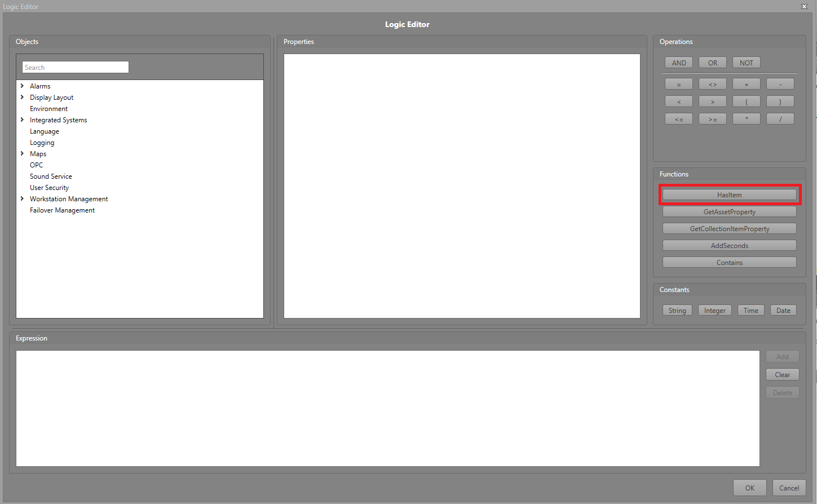This screenshot has width=817, height=504.
Task: Expand the Workstation Management node
Action: click(x=22, y=198)
